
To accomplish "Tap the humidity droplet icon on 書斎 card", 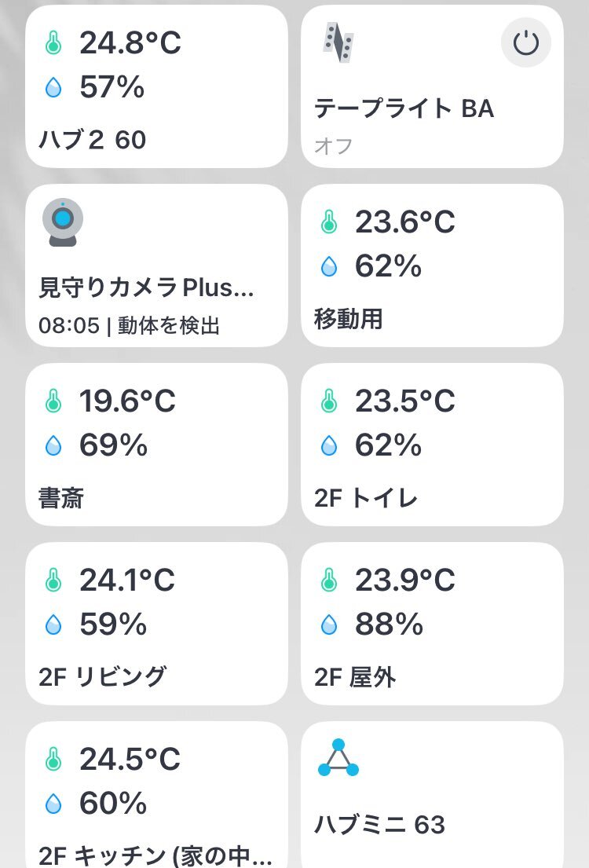I will click(53, 445).
